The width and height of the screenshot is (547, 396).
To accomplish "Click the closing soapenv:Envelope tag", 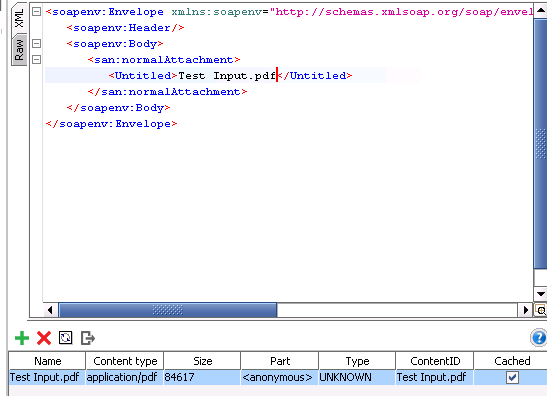I will click(x=112, y=124).
